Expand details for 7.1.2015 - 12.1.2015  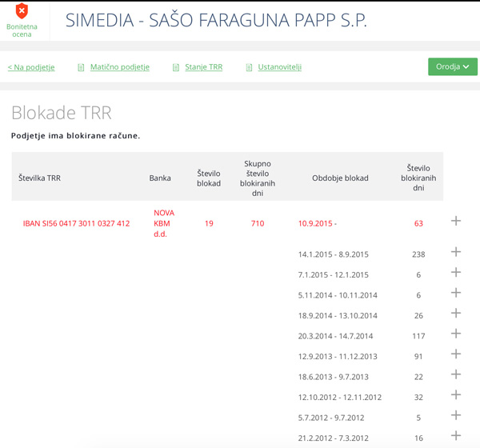pyautogui.click(x=456, y=273)
